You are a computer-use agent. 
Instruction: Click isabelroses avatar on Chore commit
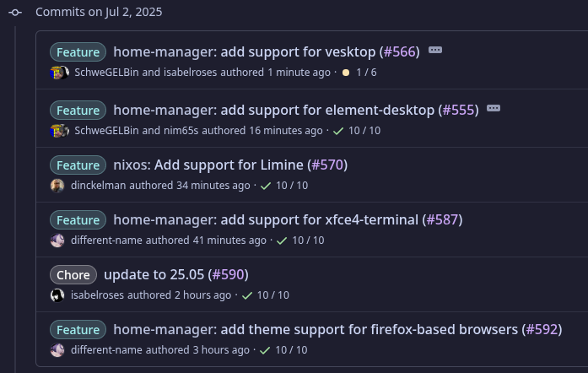[57, 295]
